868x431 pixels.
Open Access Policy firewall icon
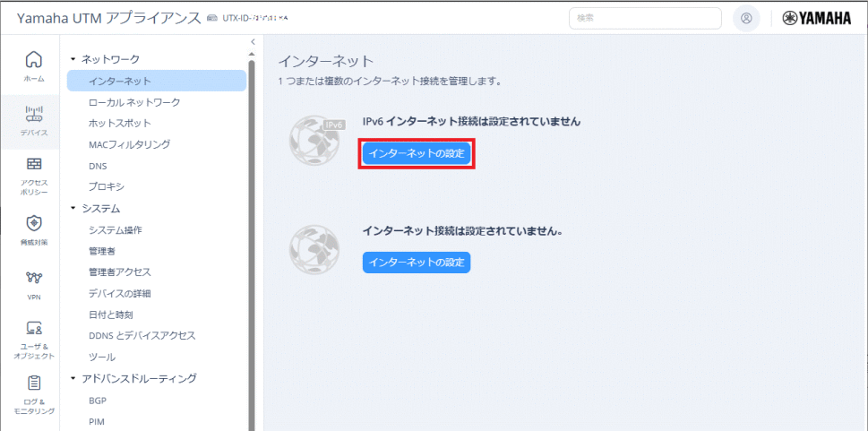(x=33, y=166)
